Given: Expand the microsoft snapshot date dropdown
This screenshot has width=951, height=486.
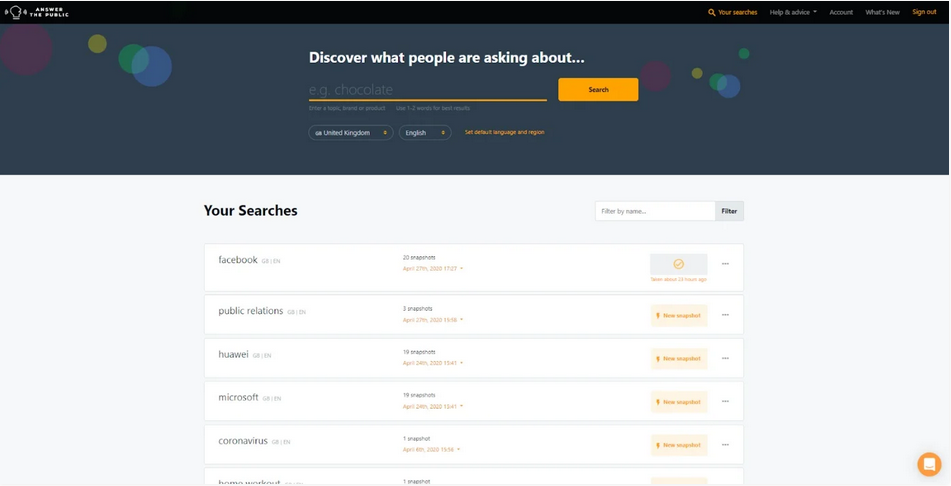Looking at the screenshot, I should point(432,407).
